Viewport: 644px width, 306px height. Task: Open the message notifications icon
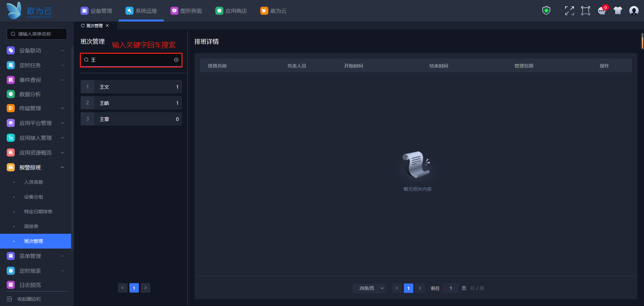(602, 11)
